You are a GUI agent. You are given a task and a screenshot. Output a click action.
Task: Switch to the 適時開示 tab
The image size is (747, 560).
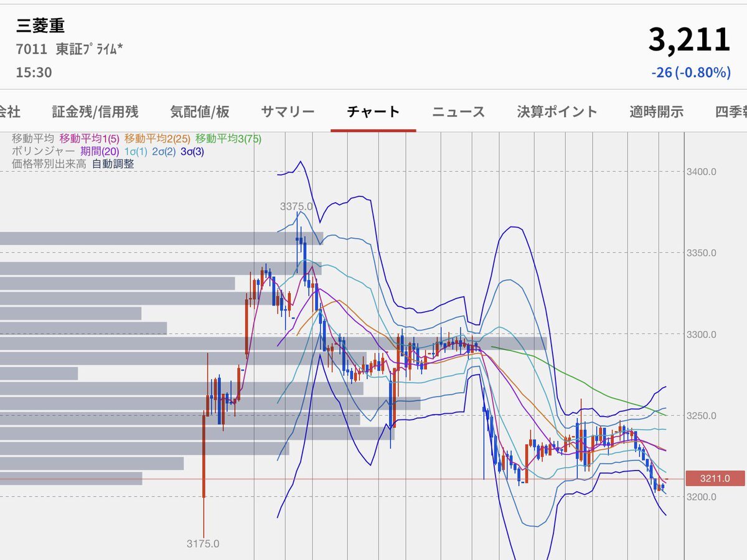click(656, 112)
